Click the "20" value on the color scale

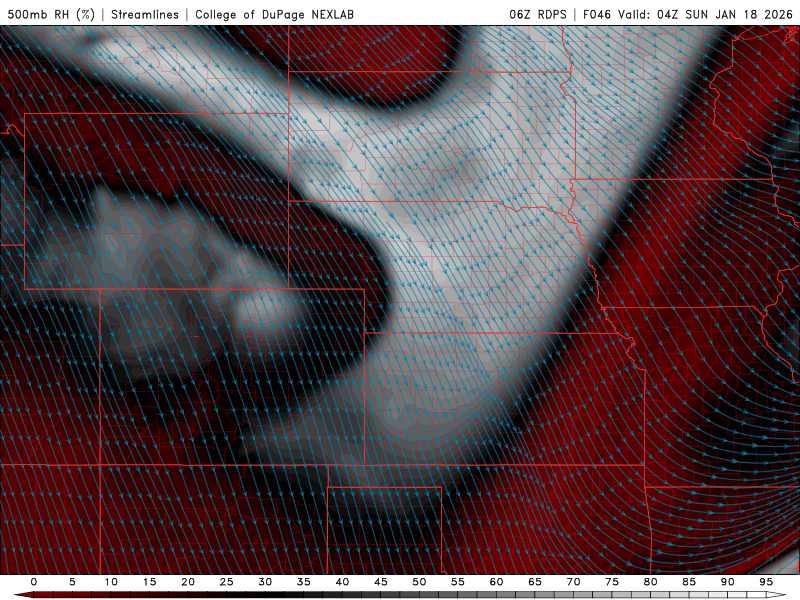(x=188, y=582)
